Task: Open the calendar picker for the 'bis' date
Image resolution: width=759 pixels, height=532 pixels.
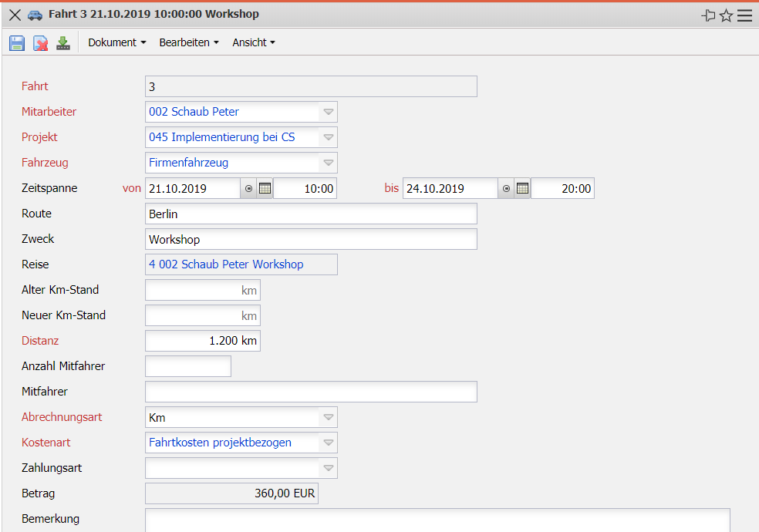Action: click(522, 188)
